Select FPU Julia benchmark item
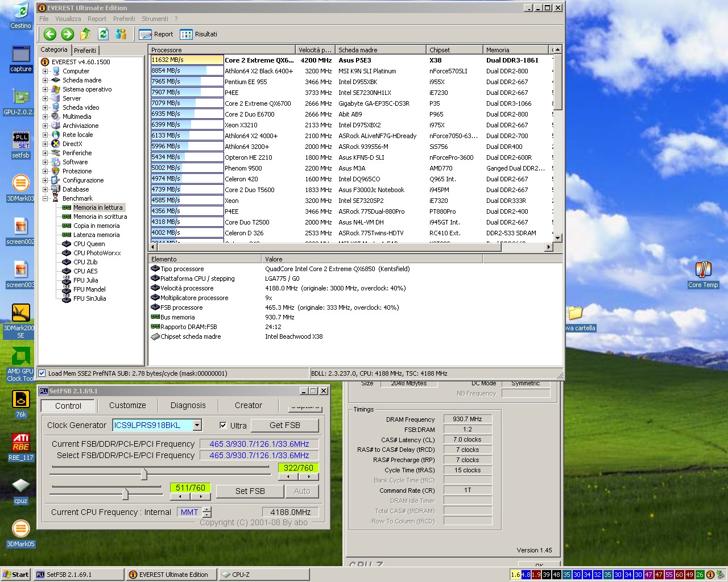Screen dimensions: 728x582 pyautogui.click(x=86, y=280)
